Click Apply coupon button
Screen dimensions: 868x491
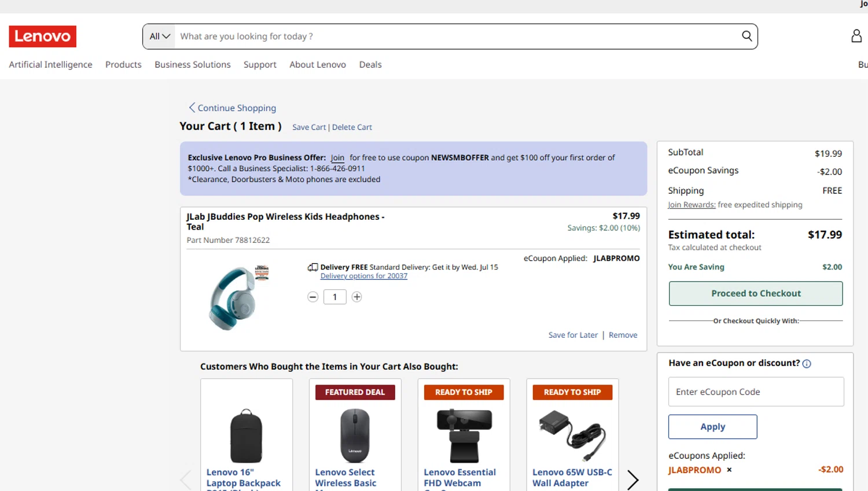pos(712,426)
